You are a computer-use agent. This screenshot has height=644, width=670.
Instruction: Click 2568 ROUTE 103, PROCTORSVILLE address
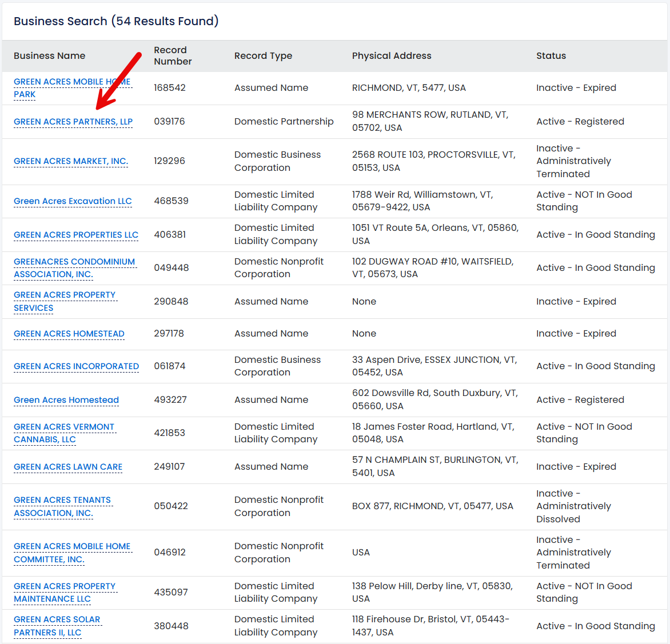(434, 161)
